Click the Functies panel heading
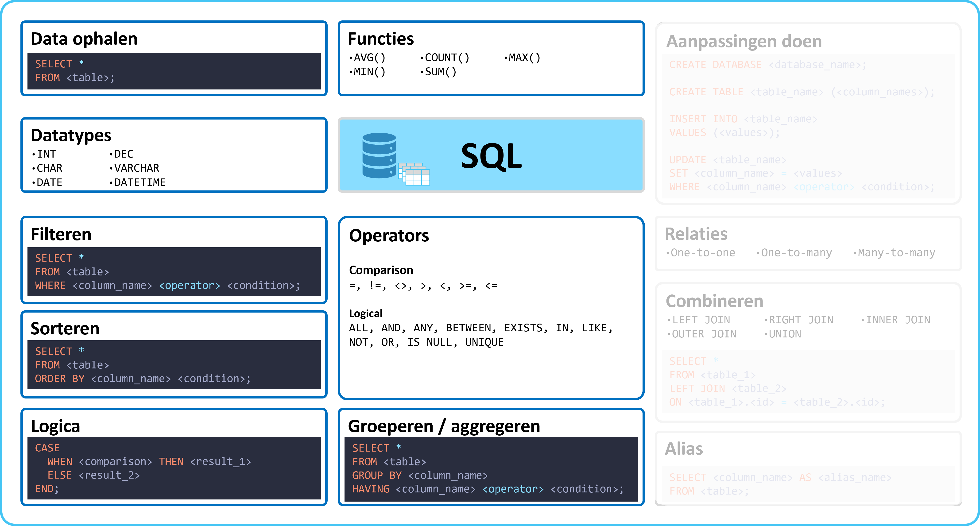This screenshot has height=526, width=980. [x=380, y=39]
